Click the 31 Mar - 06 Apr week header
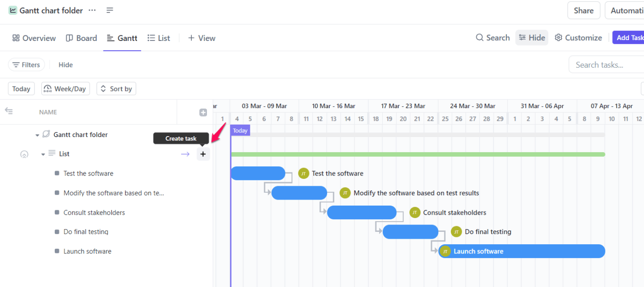The height and width of the screenshot is (287, 644). tap(542, 106)
